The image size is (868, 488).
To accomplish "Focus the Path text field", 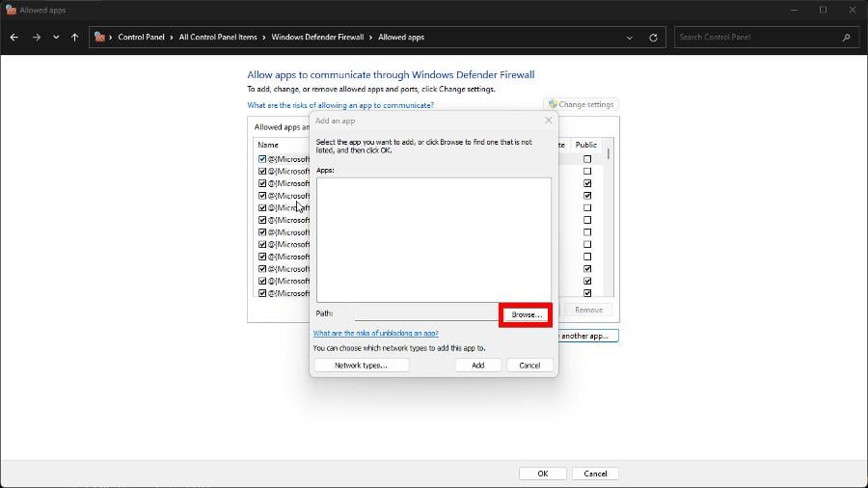I will 427,313.
